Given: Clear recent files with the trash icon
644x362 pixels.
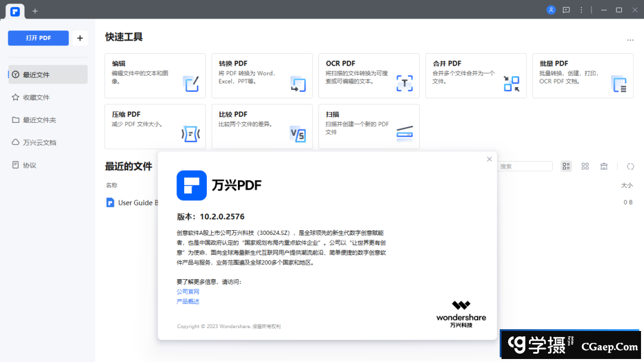Looking at the screenshot, I should (604, 166).
